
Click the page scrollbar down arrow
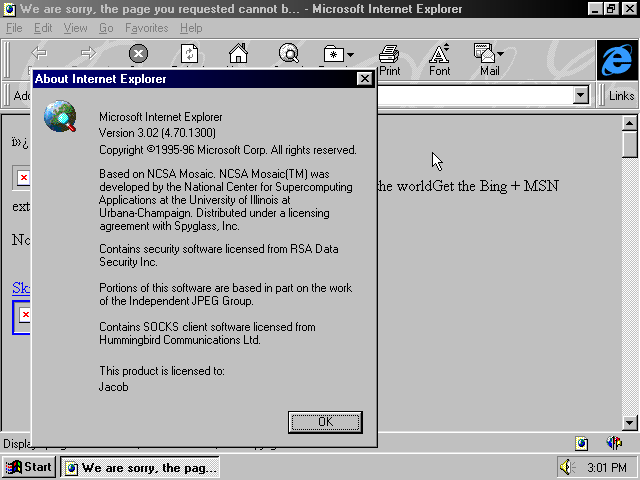click(629, 423)
